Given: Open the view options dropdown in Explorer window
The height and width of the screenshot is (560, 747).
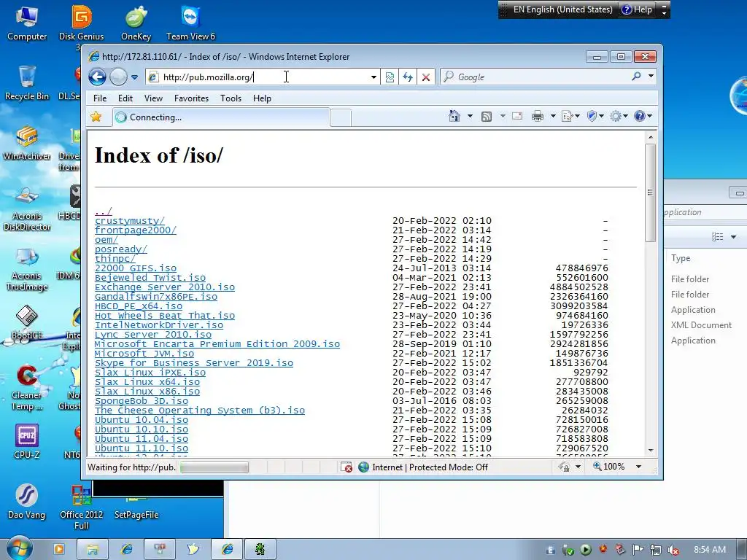Looking at the screenshot, I should 734,237.
